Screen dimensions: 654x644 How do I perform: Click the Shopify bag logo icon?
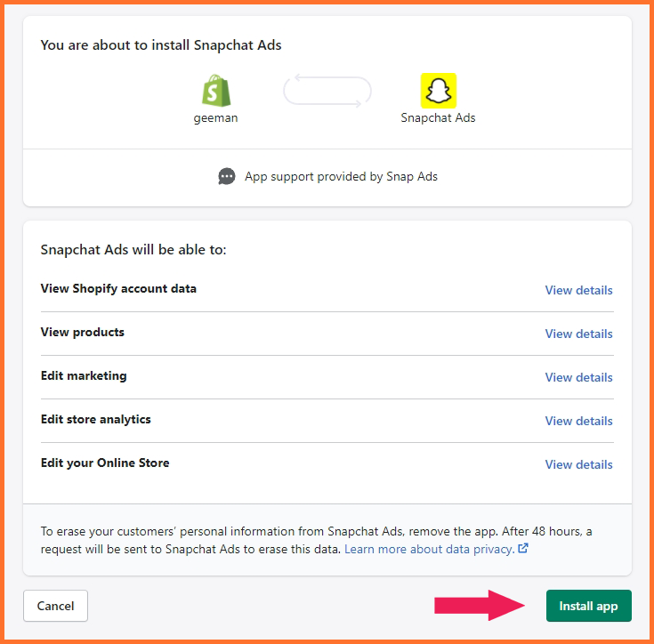pos(216,91)
